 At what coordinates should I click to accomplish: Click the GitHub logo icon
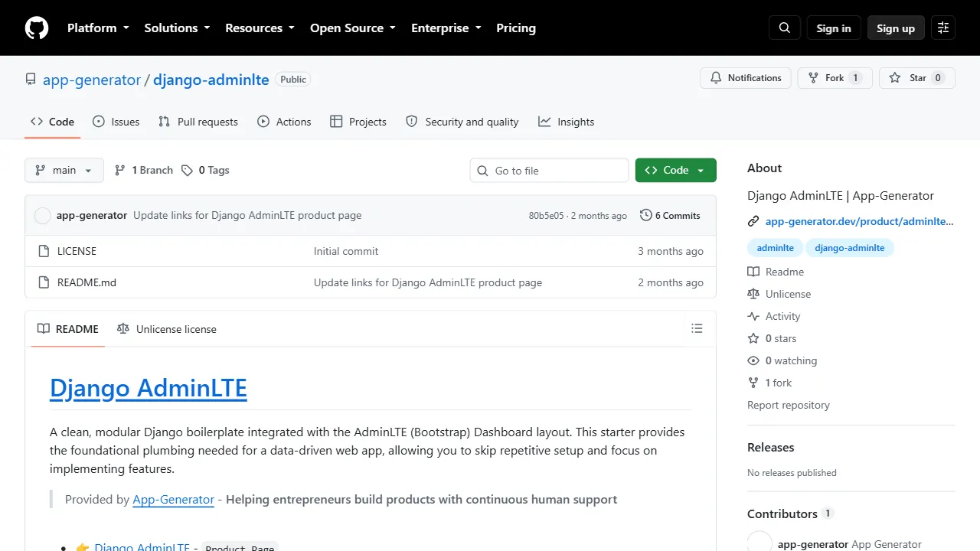[37, 28]
